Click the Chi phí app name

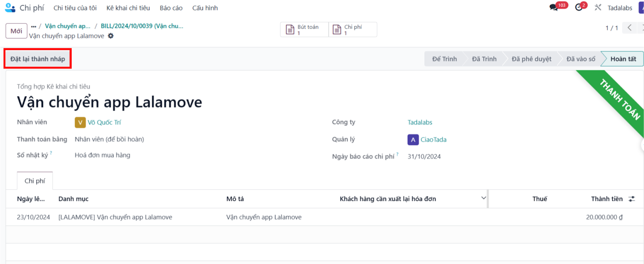[x=32, y=8]
